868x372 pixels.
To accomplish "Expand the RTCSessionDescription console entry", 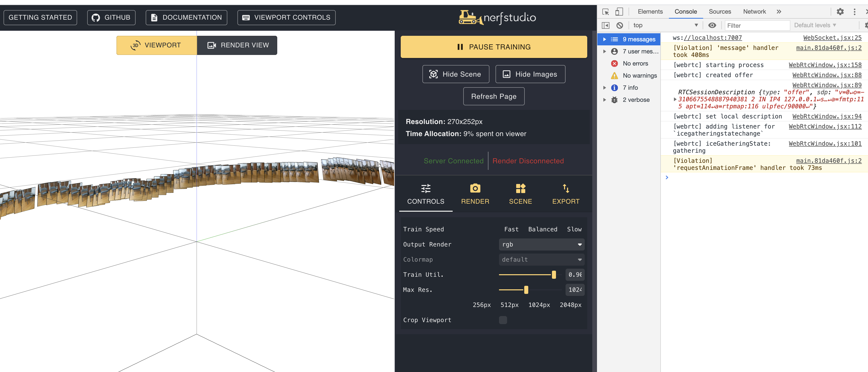I will (675, 99).
